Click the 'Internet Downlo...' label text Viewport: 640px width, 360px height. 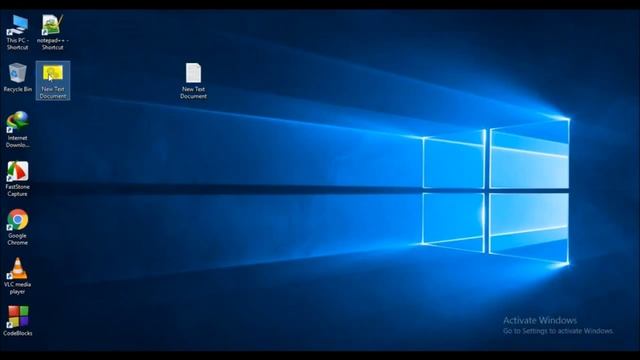[18, 141]
